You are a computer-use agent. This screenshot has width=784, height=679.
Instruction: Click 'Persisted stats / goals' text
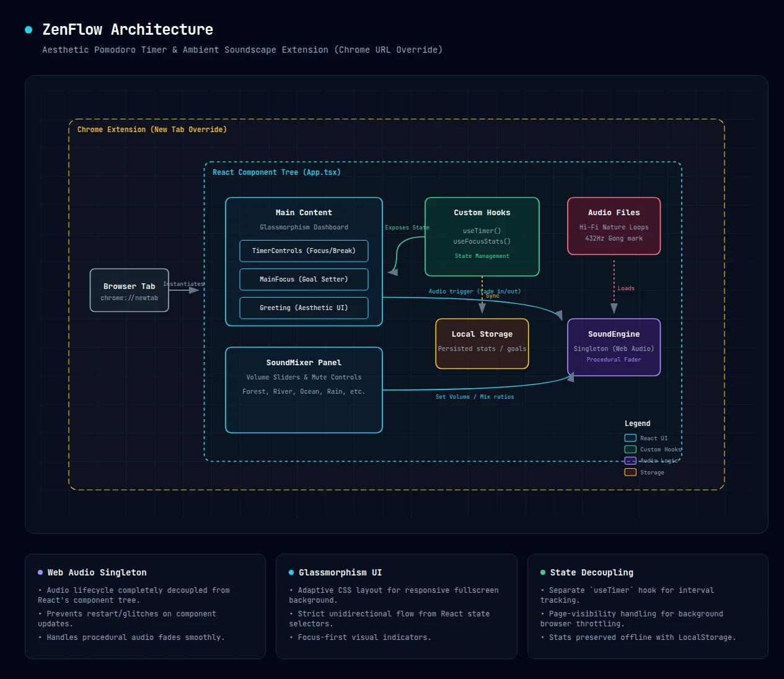point(482,349)
